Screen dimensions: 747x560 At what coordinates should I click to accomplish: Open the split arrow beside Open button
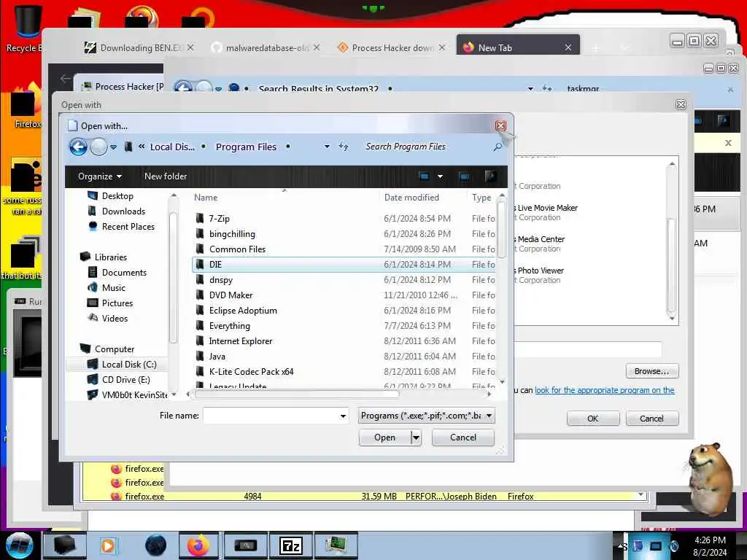tap(416, 437)
